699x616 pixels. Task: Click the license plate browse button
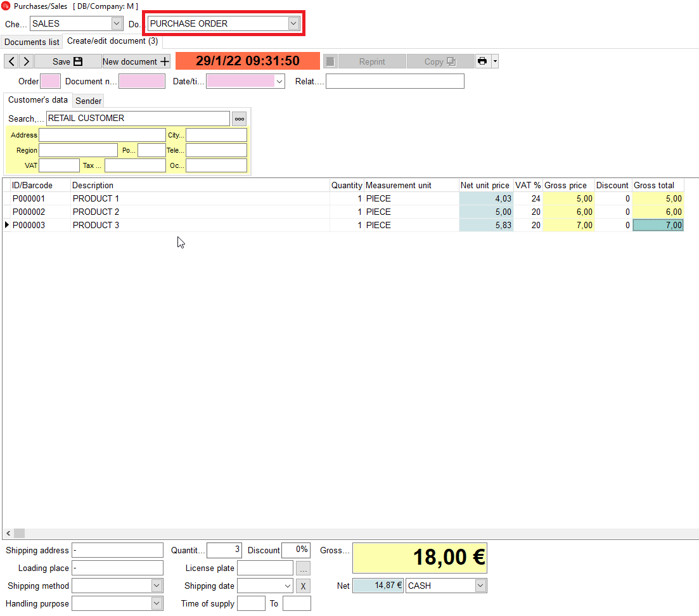click(x=304, y=568)
